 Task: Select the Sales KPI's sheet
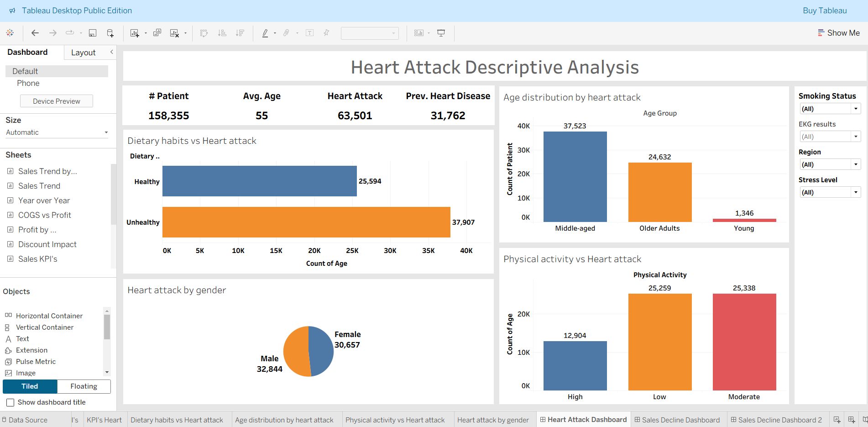[38, 259]
